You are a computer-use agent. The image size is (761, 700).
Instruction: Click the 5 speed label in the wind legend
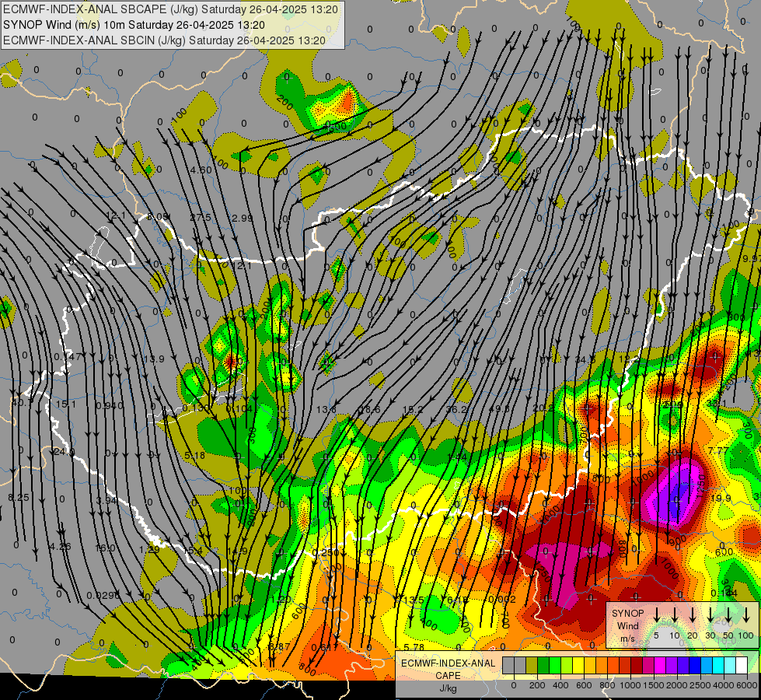pyautogui.click(x=656, y=635)
